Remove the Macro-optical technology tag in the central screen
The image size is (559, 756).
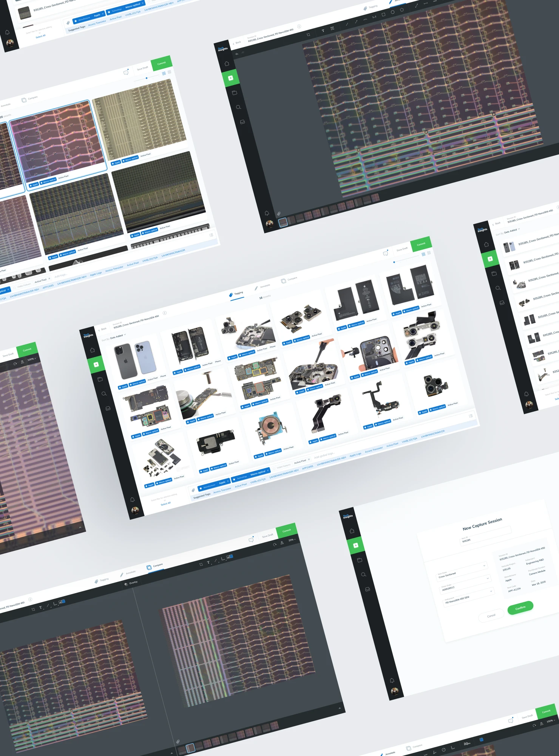pyautogui.click(x=268, y=471)
